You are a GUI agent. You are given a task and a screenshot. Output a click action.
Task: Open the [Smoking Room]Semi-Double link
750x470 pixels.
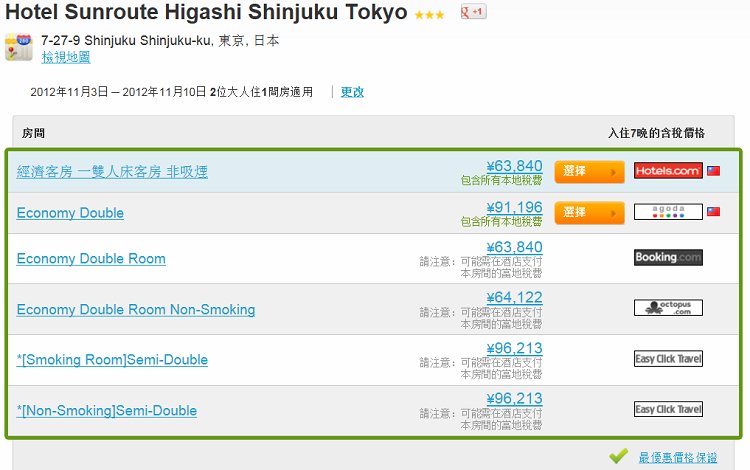pos(112,360)
